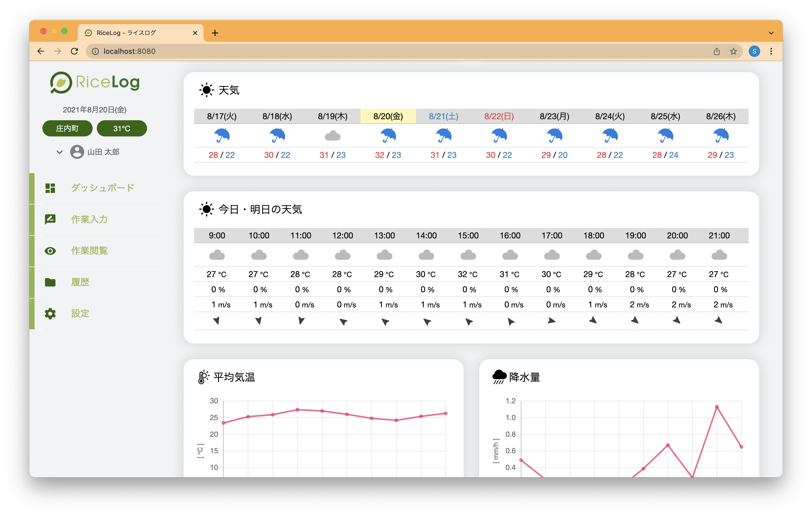812x516 pixels.
Task: Click the dashboard grid icon in sidebar
Action: tap(50, 188)
